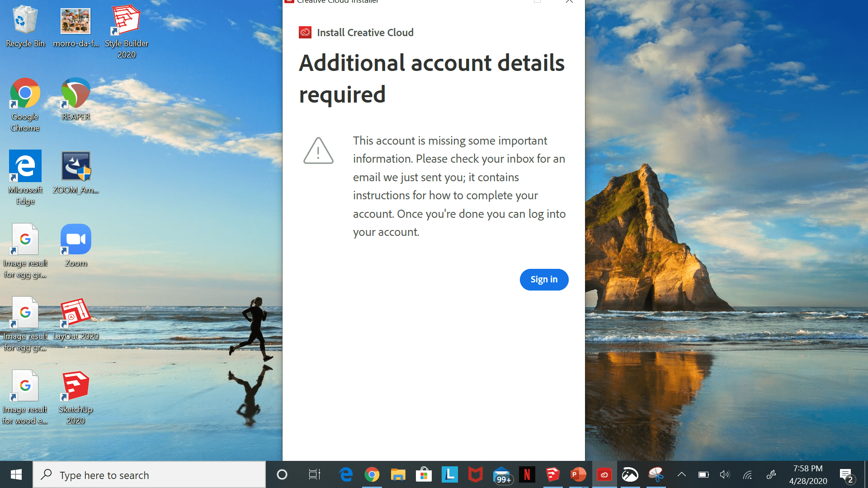Open volume control in system tray
Image resolution: width=868 pixels, height=488 pixels.
tap(725, 474)
